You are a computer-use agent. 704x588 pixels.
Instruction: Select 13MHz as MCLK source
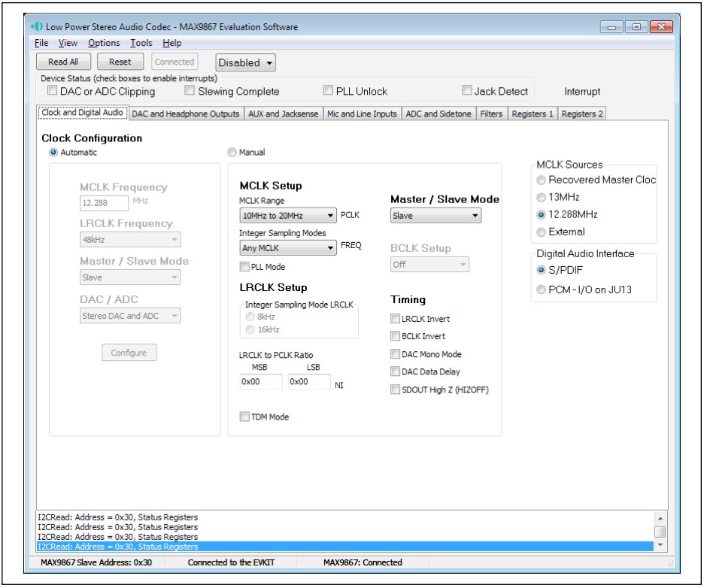point(540,197)
